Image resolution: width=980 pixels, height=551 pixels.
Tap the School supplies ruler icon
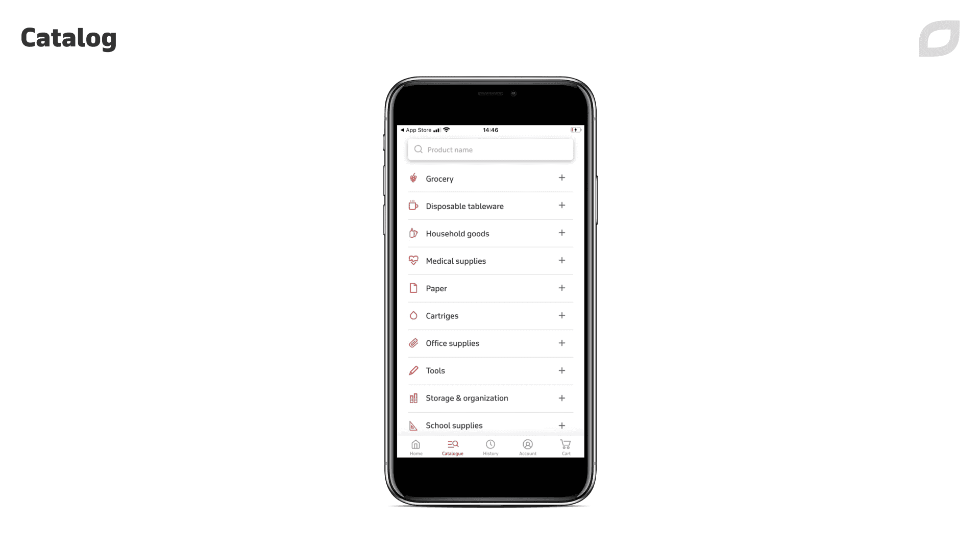pyautogui.click(x=413, y=424)
